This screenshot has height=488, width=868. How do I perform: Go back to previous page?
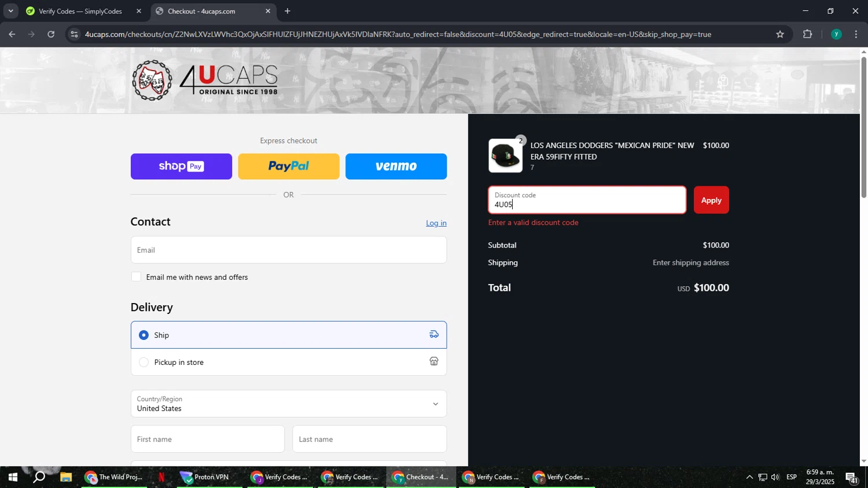[x=12, y=34]
